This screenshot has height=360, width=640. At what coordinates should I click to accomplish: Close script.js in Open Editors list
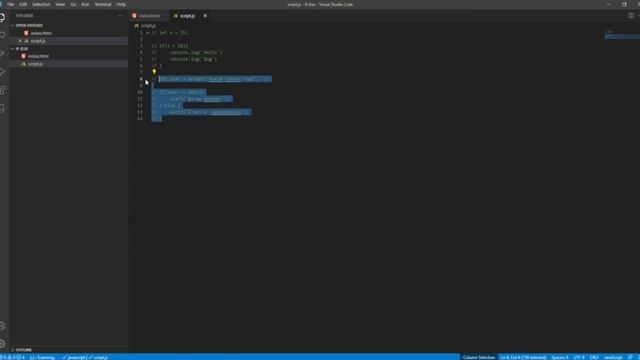coord(20,41)
